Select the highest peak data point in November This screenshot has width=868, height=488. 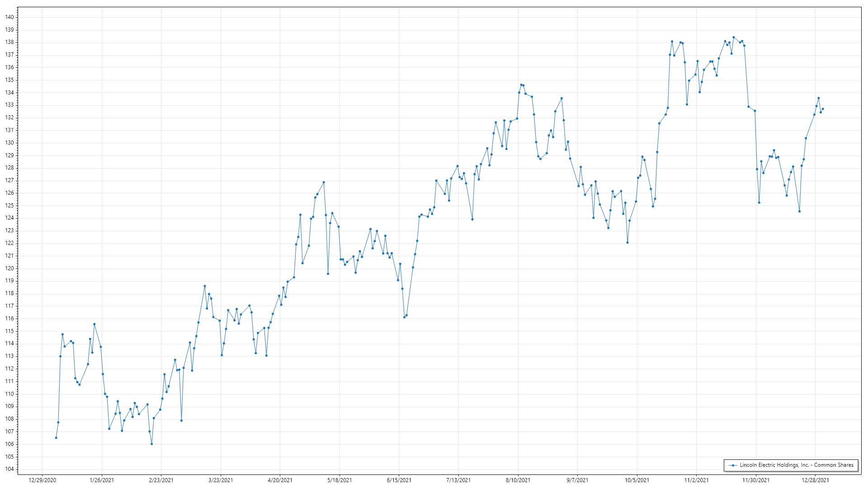(x=734, y=38)
